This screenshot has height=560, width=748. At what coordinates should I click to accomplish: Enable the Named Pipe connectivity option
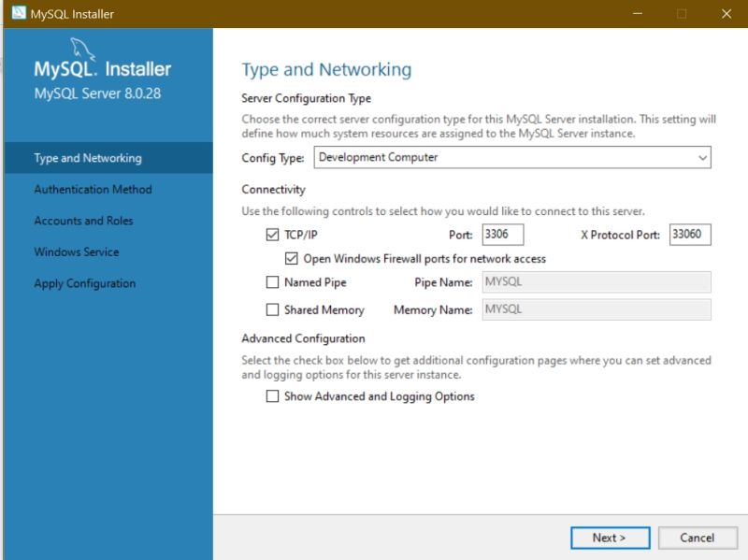(272, 281)
